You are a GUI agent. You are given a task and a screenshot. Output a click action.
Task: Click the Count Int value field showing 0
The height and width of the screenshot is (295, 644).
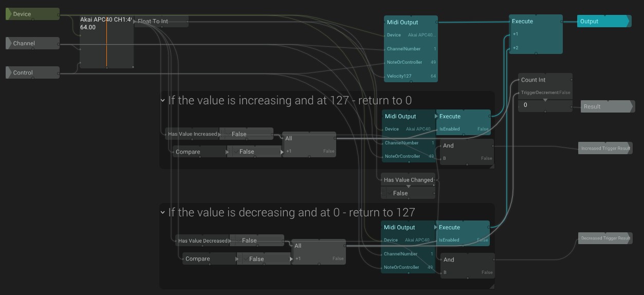[x=544, y=105]
